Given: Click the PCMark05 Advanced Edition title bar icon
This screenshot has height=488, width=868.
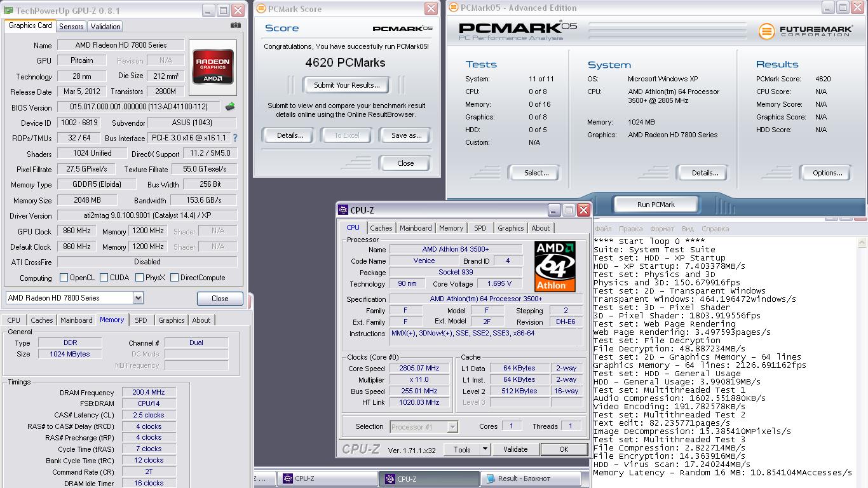Looking at the screenshot, I should click(x=453, y=8).
